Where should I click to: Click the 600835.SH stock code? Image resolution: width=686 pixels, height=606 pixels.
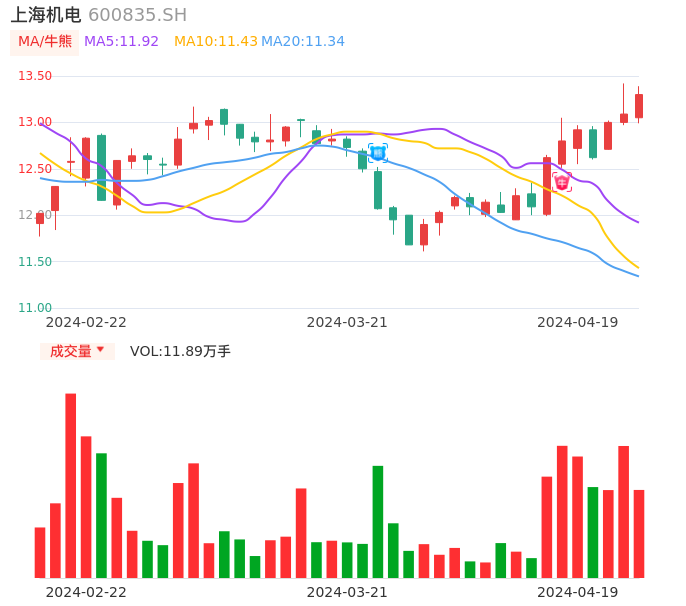tap(137, 15)
